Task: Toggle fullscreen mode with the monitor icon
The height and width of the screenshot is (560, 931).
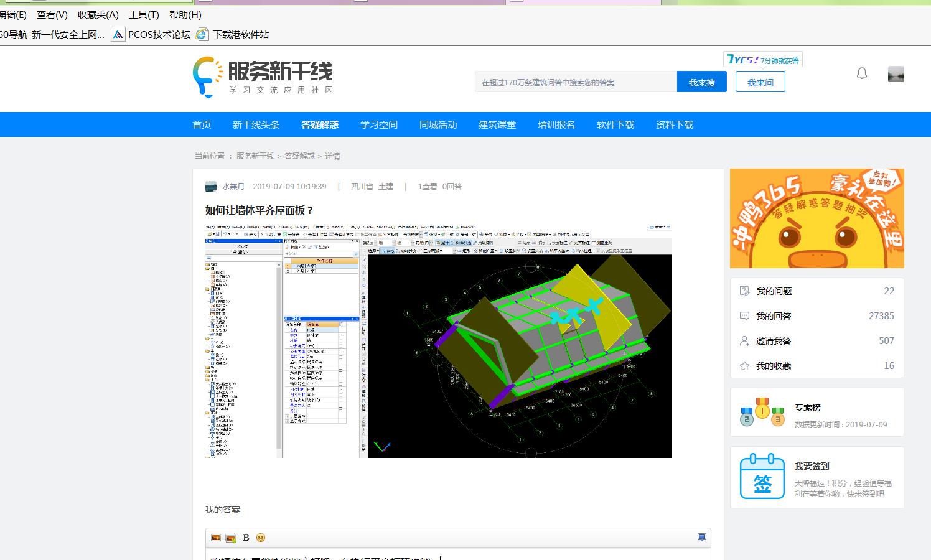Action: point(703,537)
